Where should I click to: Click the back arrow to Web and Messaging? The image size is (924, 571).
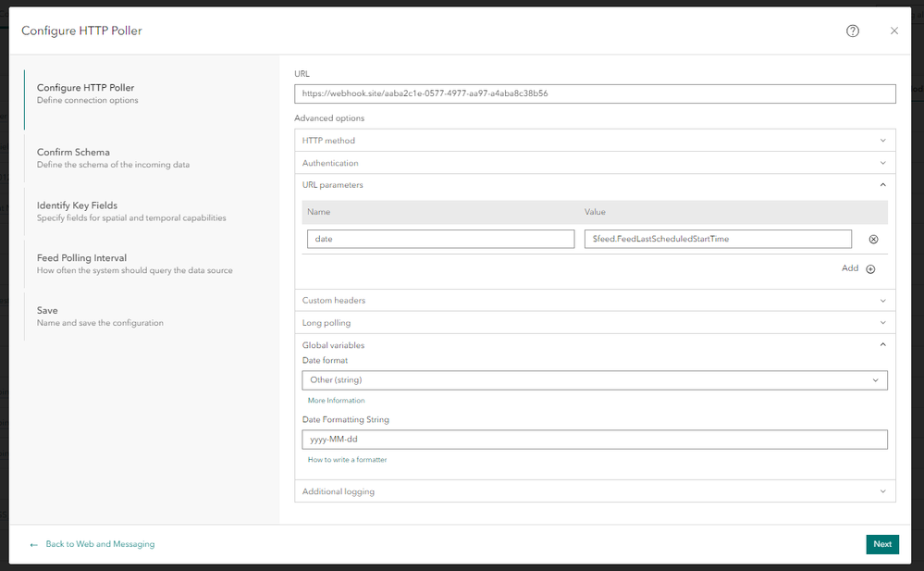(x=34, y=544)
